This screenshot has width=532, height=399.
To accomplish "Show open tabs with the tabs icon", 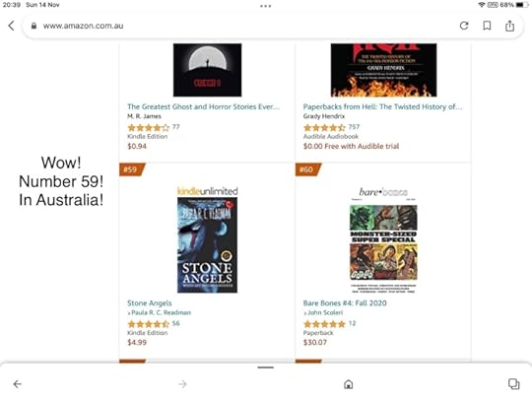I will pos(513,384).
